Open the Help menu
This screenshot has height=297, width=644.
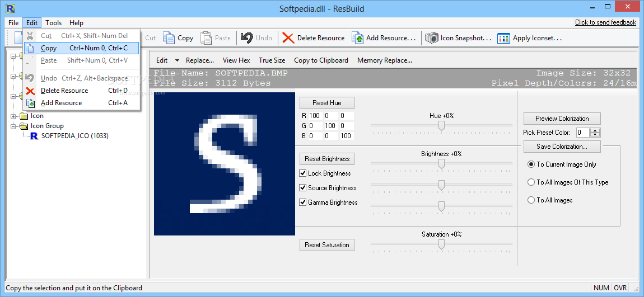pyautogui.click(x=76, y=22)
